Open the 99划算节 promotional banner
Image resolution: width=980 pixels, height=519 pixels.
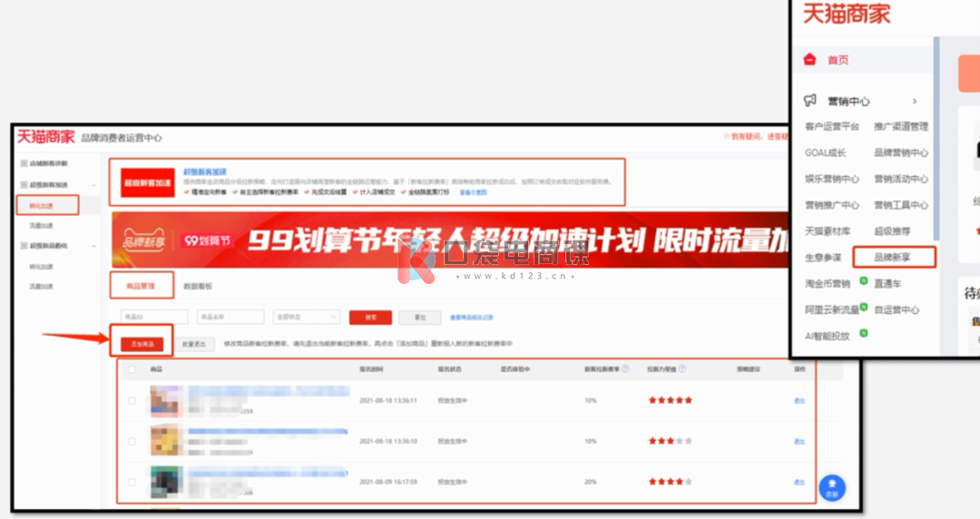click(x=450, y=240)
